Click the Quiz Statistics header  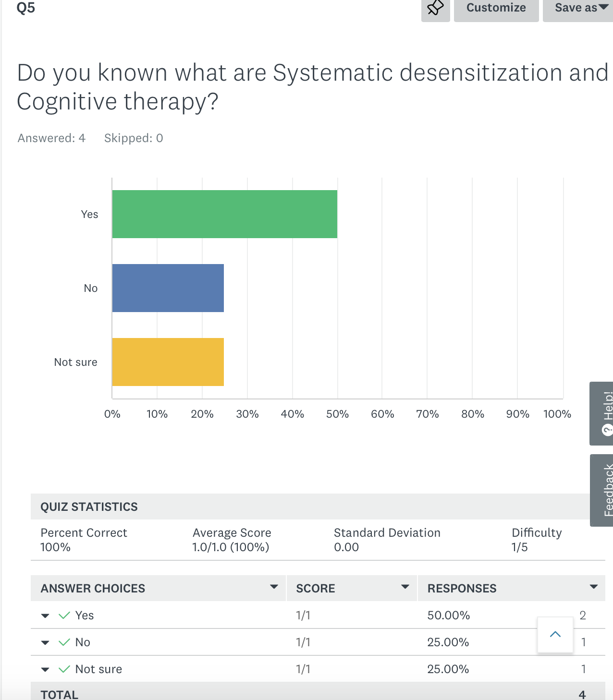point(89,507)
